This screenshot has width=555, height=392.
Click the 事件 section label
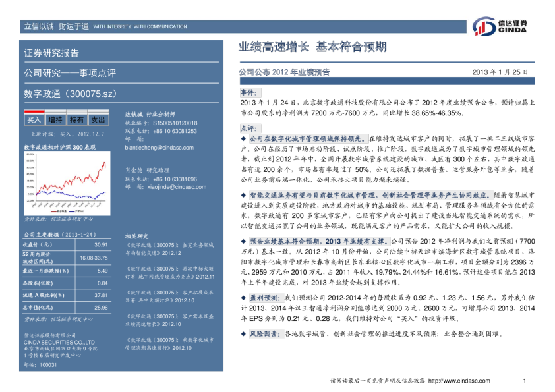250,93
